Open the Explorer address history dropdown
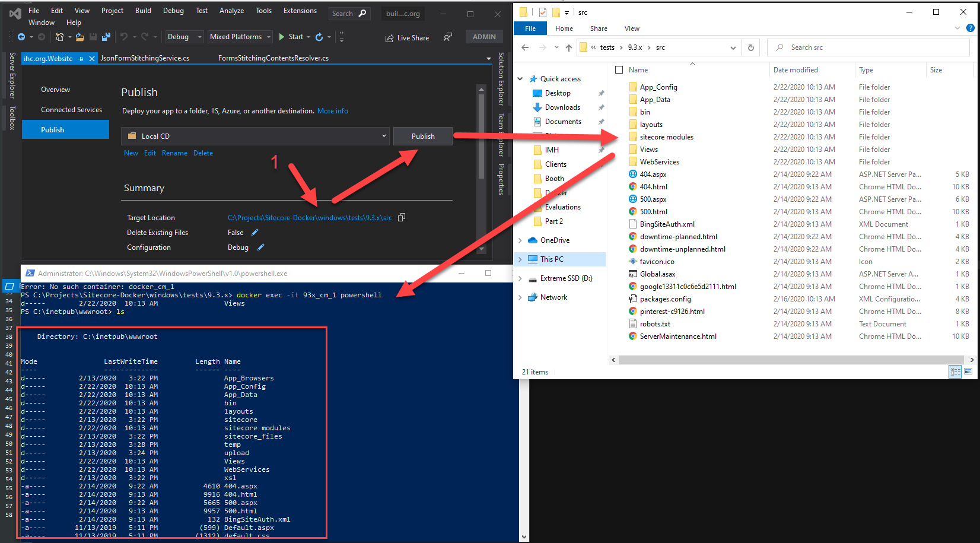The image size is (980, 543). (x=733, y=47)
